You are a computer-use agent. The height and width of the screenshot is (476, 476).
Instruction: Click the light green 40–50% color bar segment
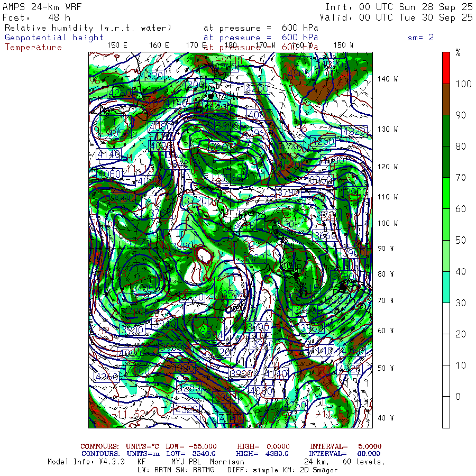(446, 255)
